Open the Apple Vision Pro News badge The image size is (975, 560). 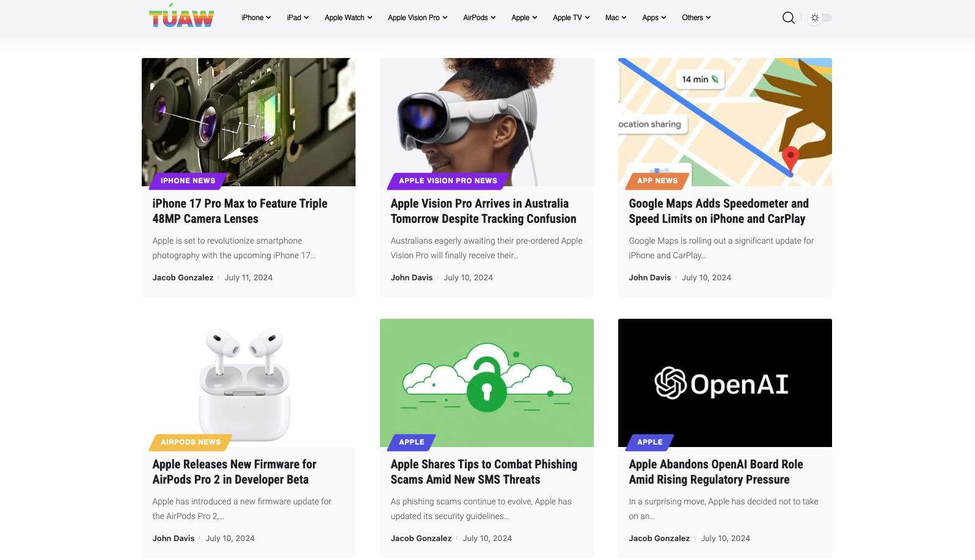(x=448, y=181)
